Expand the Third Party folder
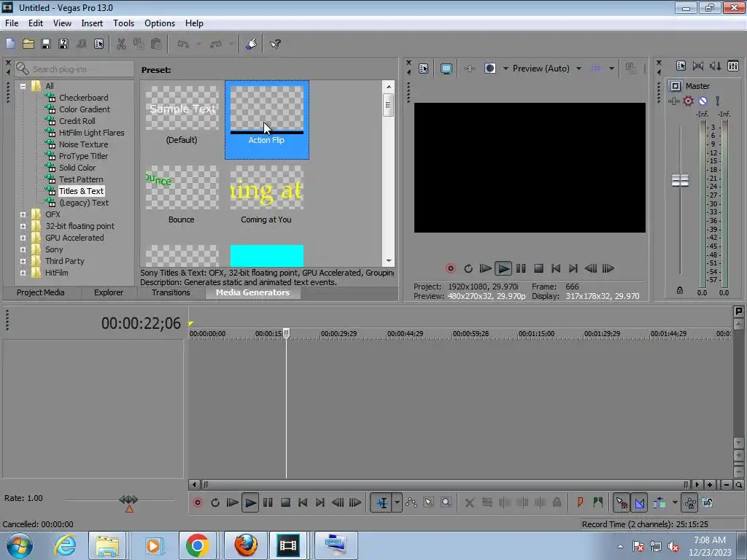This screenshot has height=560, width=747. point(23,262)
